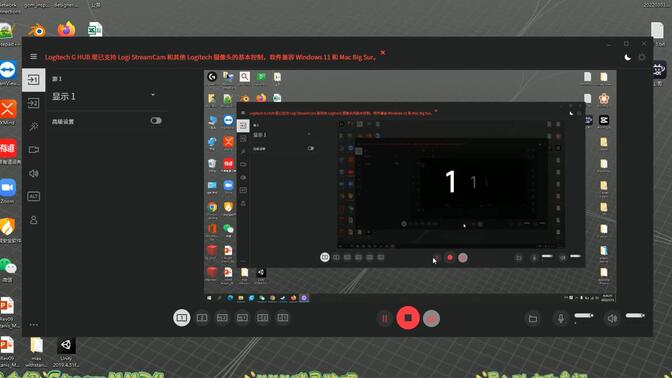Select the second scene layout option

(x=202, y=318)
